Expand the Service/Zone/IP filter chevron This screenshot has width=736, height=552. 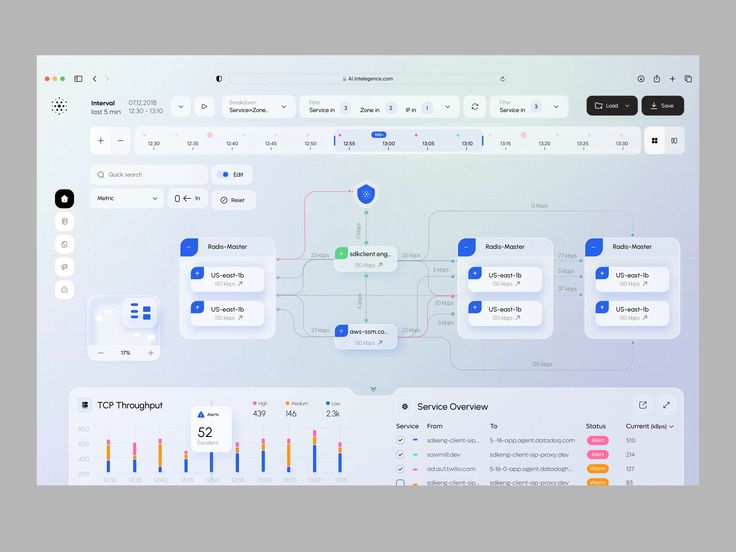448,107
